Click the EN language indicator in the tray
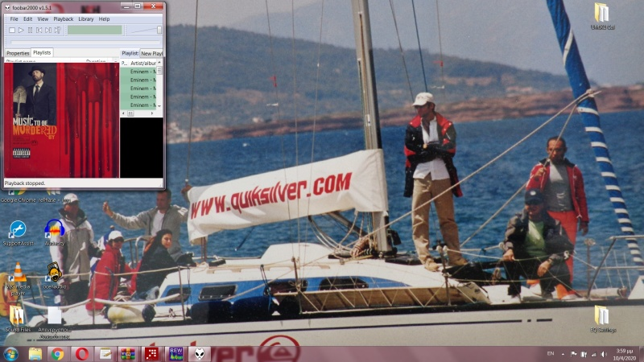The width and height of the screenshot is (644, 362). click(551, 353)
